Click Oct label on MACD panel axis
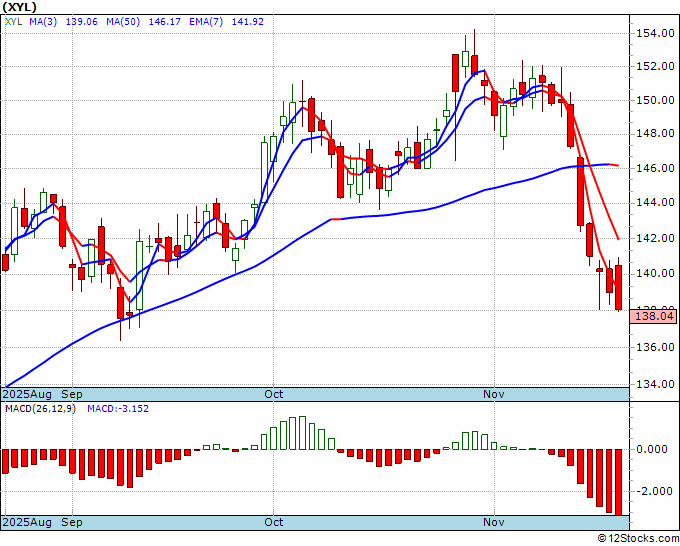 273,522
